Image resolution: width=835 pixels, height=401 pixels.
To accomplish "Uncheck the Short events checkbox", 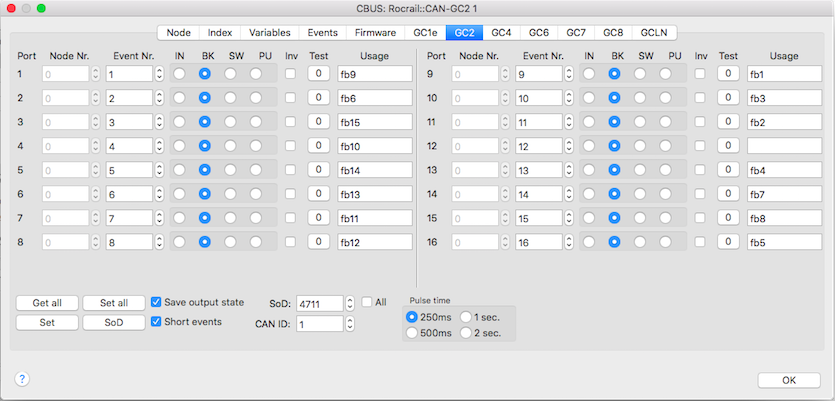I will point(156,321).
